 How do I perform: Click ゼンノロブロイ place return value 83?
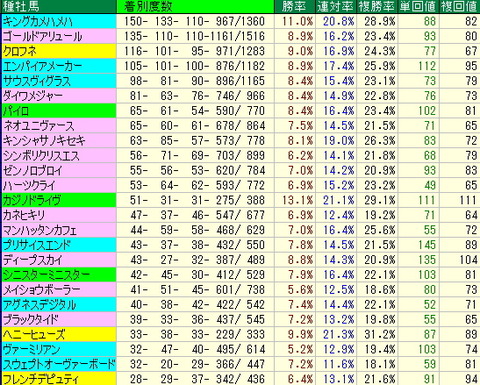coord(471,171)
